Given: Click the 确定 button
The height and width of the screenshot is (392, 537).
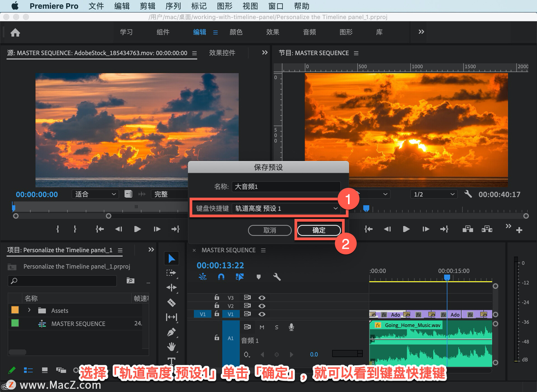Looking at the screenshot, I should point(319,230).
